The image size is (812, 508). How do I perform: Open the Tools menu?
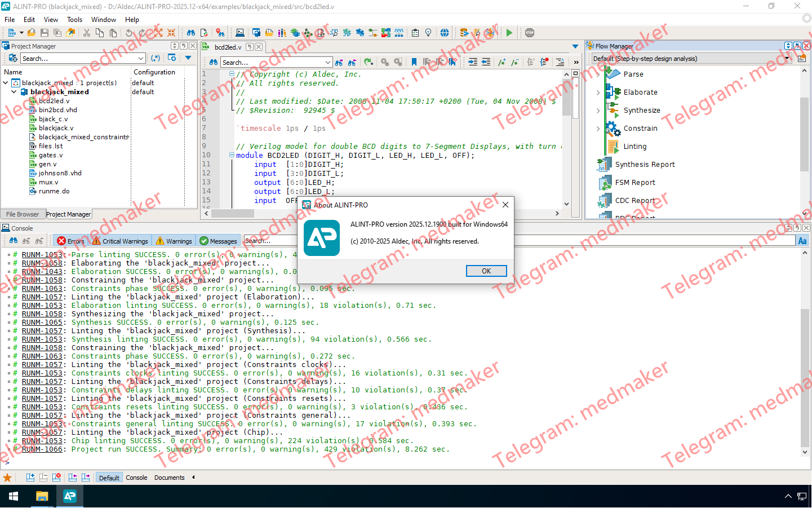click(74, 19)
